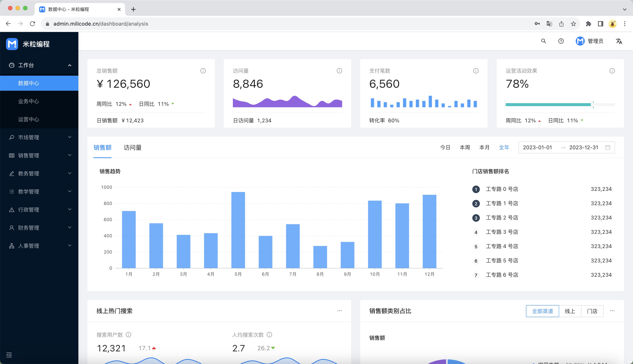This screenshot has height=364, width=633.
Task: Filter chart by 全年
Action: click(x=504, y=148)
